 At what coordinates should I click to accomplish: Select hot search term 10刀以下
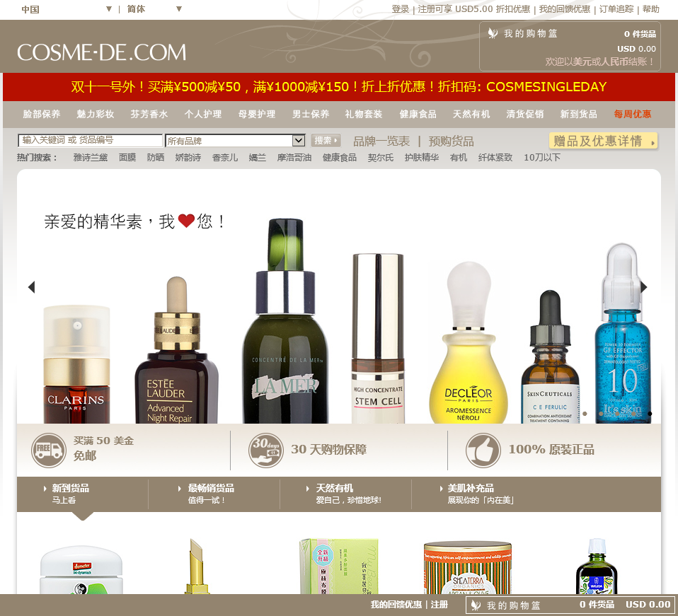point(542,158)
